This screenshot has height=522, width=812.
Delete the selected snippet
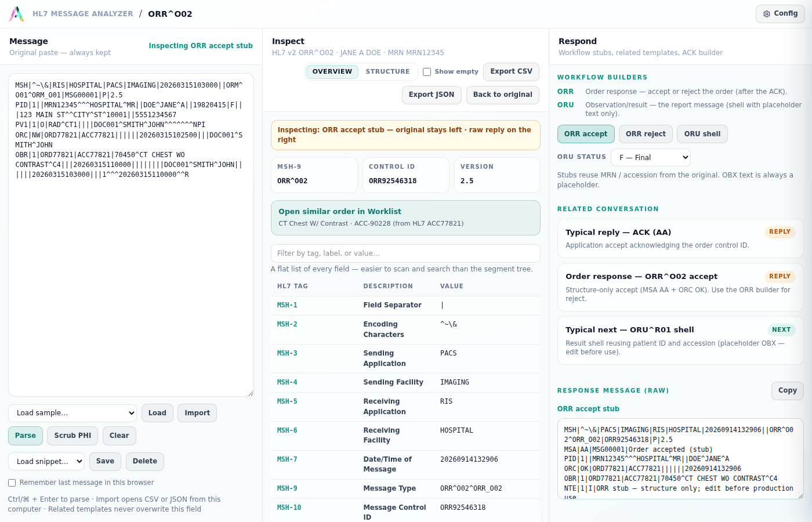[x=145, y=461]
